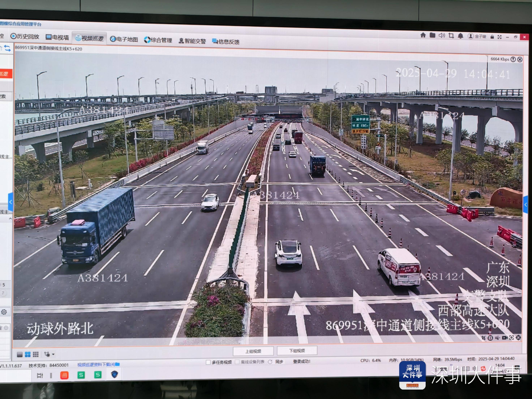Click the 下组视频 button
532x399 pixels.
pos(297,351)
